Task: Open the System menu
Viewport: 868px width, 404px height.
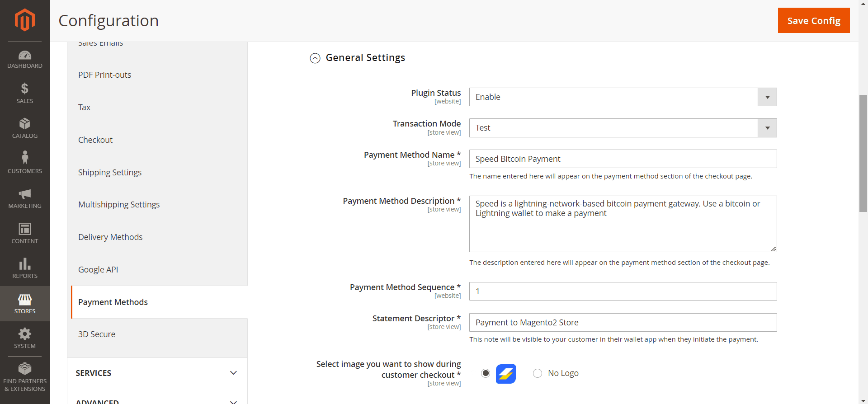Action: click(x=25, y=338)
